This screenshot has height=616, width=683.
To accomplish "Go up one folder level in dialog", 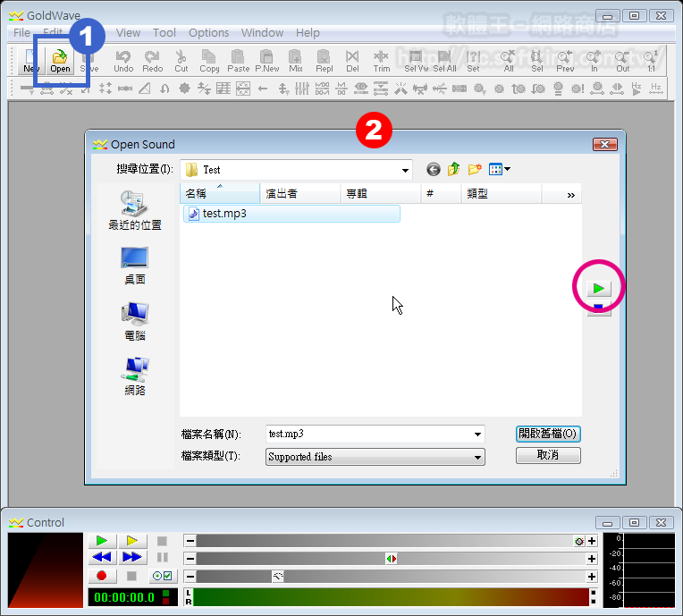I will pyautogui.click(x=454, y=169).
